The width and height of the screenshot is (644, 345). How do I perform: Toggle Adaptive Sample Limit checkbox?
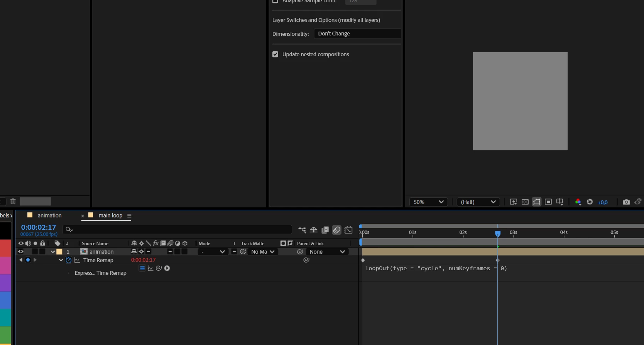pyautogui.click(x=275, y=1)
